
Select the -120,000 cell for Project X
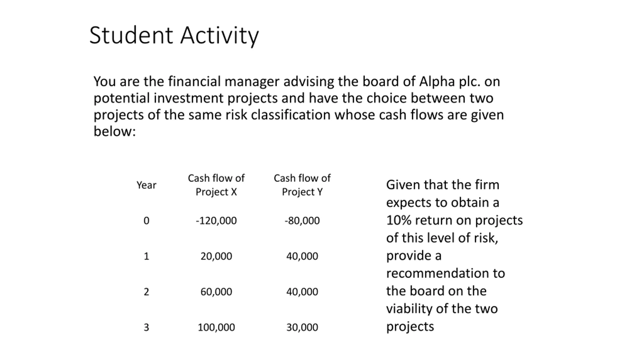click(216, 220)
